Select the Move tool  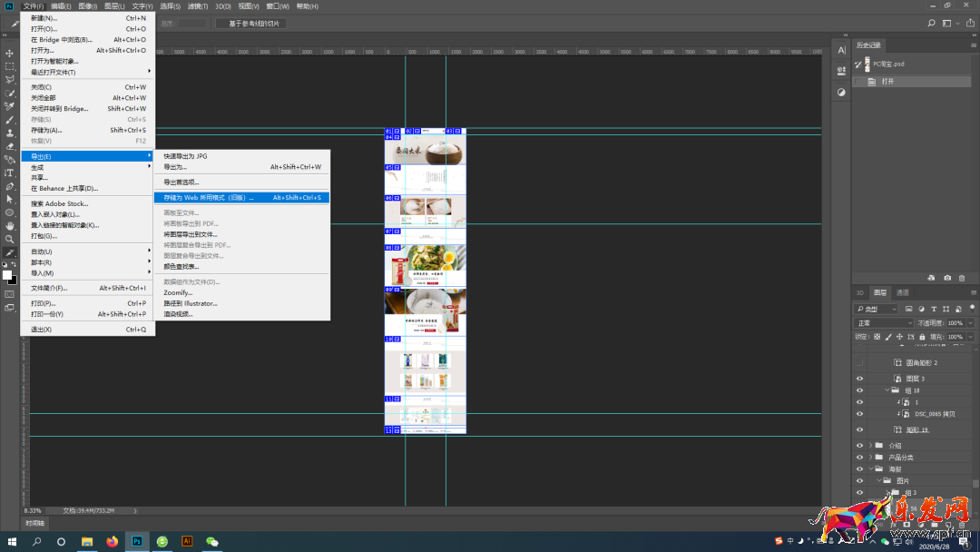10,54
